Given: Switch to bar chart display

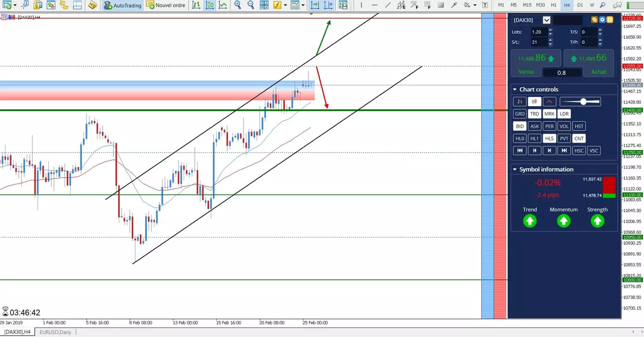Looking at the screenshot, I should click(x=196, y=6).
